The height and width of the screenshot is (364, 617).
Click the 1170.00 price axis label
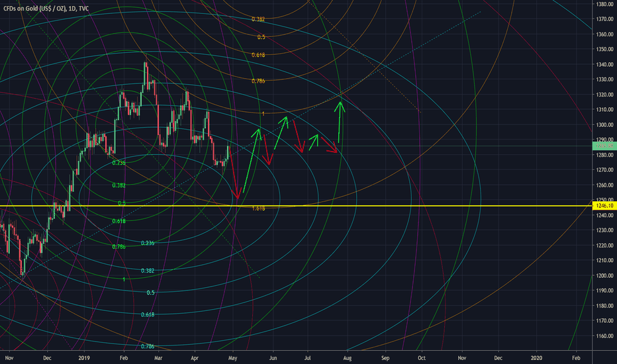click(x=605, y=321)
